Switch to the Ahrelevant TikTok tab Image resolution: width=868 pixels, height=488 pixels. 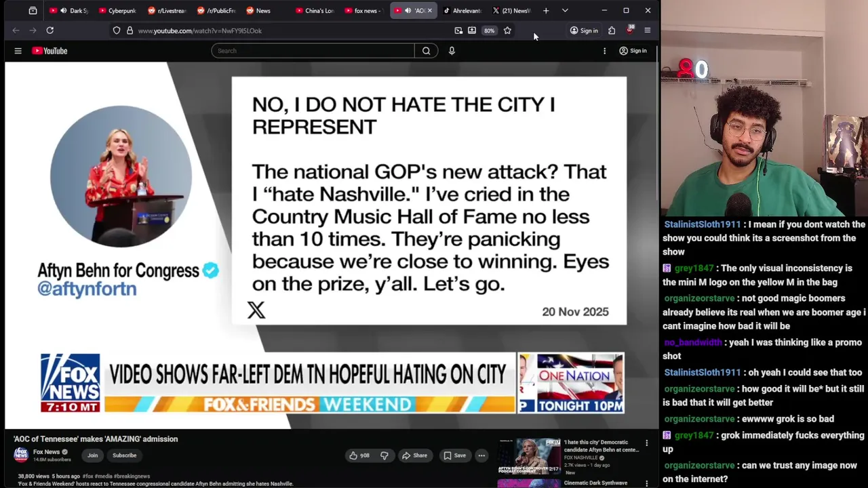462,11
